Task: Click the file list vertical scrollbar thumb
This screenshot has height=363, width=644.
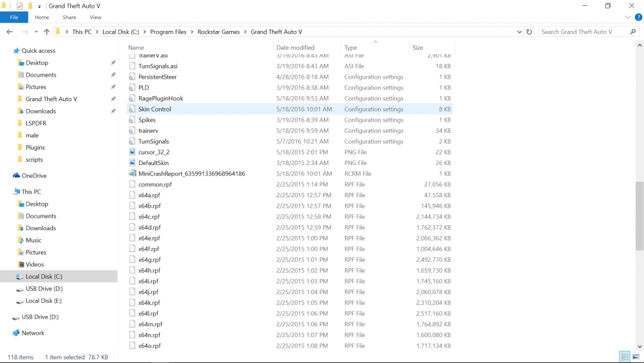Action: pyautogui.click(x=639, y=216)
